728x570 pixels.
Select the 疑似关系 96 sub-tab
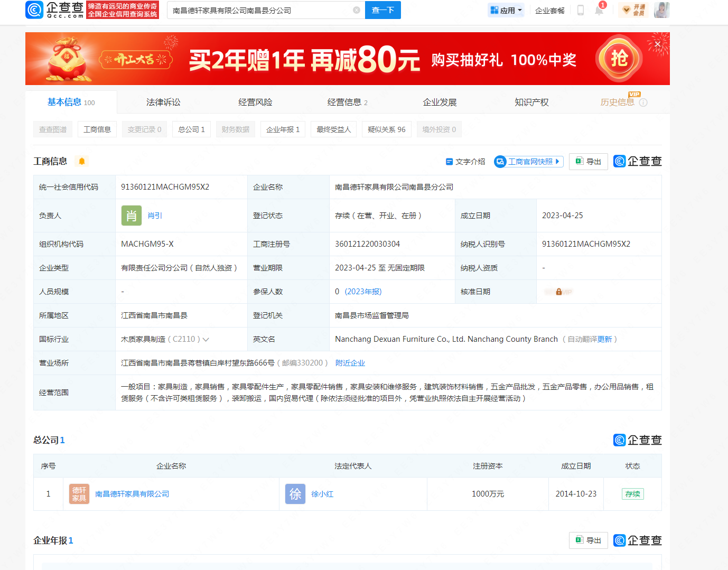point(386,129)
